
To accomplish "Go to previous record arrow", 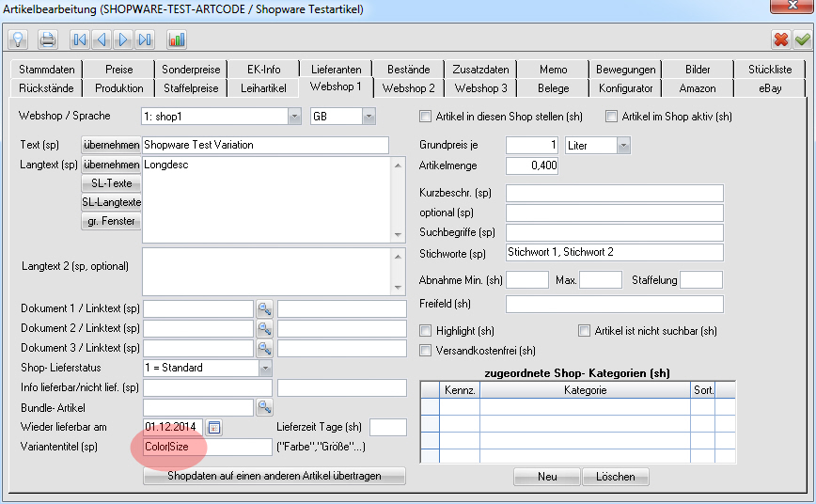I will 102,39.
